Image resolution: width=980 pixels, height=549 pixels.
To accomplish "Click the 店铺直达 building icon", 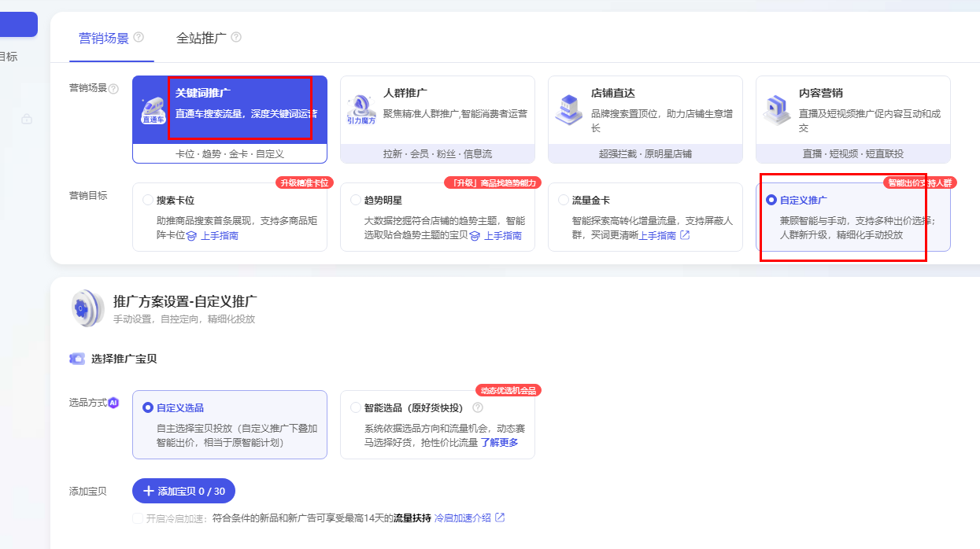I will tap(568, 109).
